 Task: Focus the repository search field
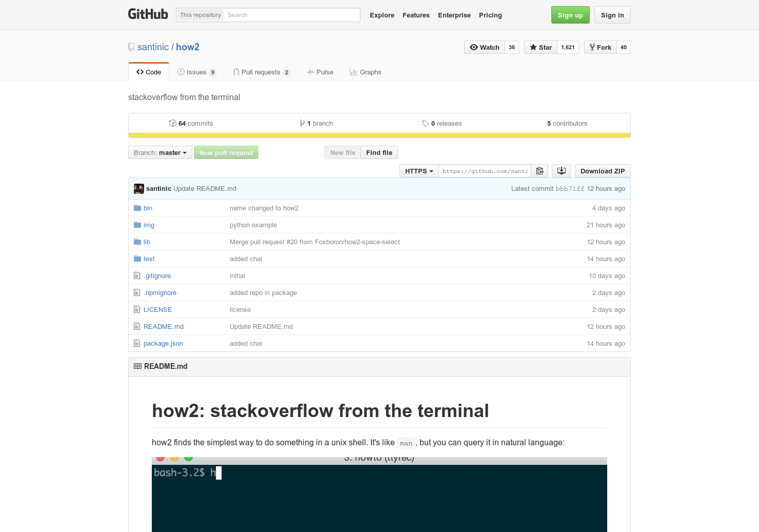point(292,15)
